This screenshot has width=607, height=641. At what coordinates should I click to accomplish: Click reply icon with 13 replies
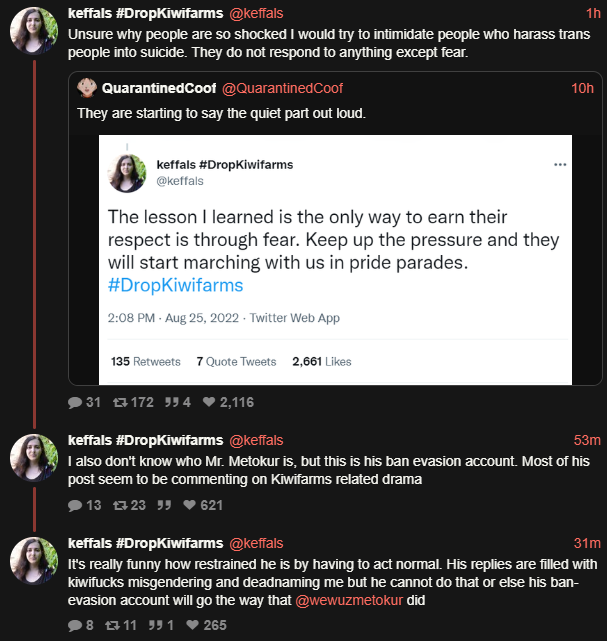click(x=75, y=506)
